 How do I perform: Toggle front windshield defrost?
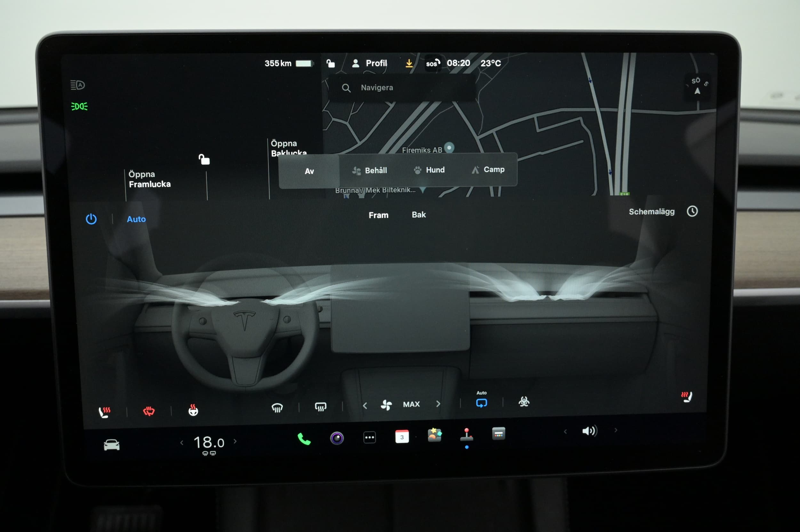tap(277, 408)
